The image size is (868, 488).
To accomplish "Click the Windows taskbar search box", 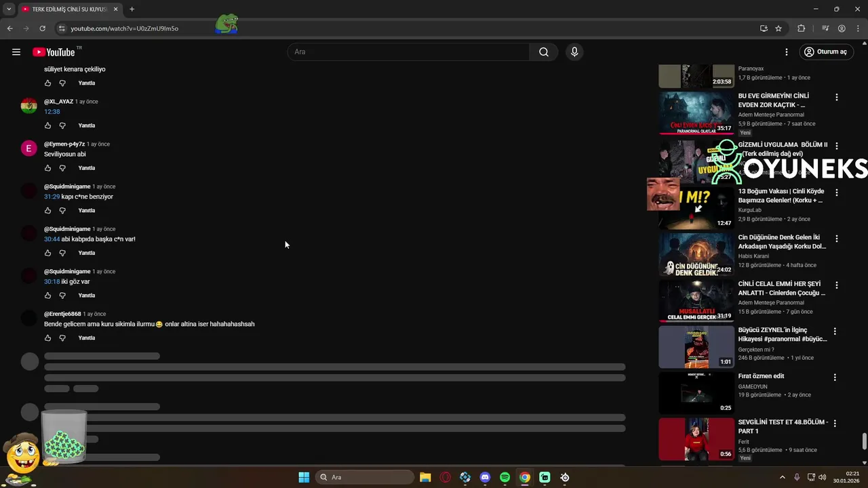I will 365,477.
